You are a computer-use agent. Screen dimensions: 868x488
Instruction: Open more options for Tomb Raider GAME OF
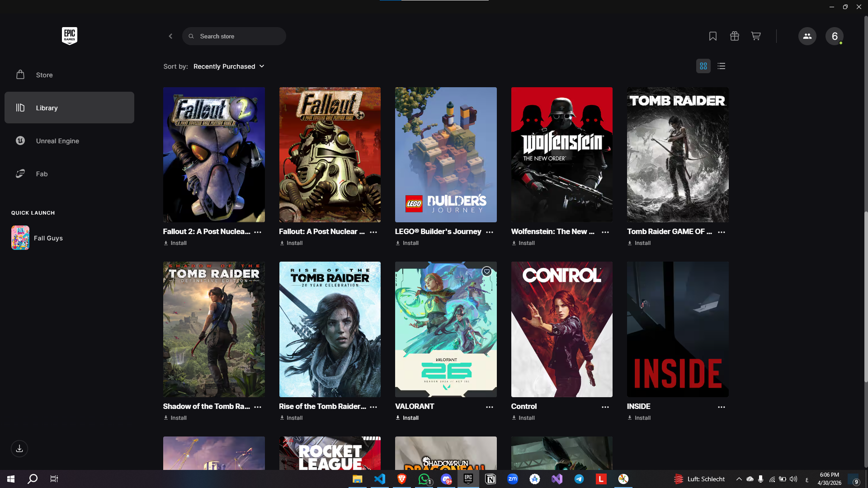click(722, 232)
